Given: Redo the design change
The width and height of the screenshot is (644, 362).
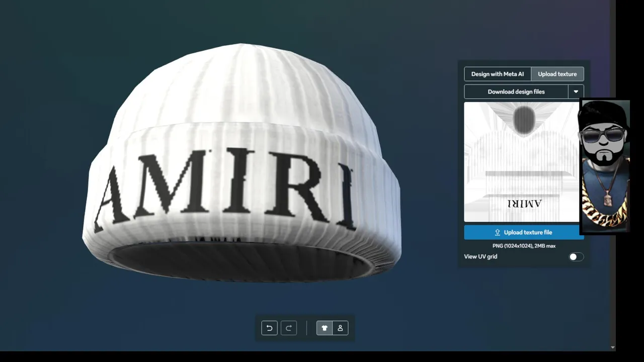Looking at the screenshot, I should [x=289, y=328].
